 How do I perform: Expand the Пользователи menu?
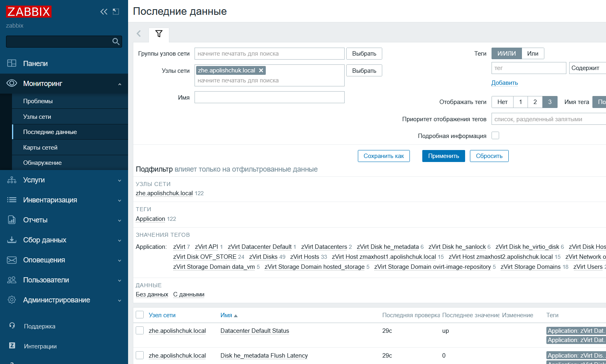(120, 280)
